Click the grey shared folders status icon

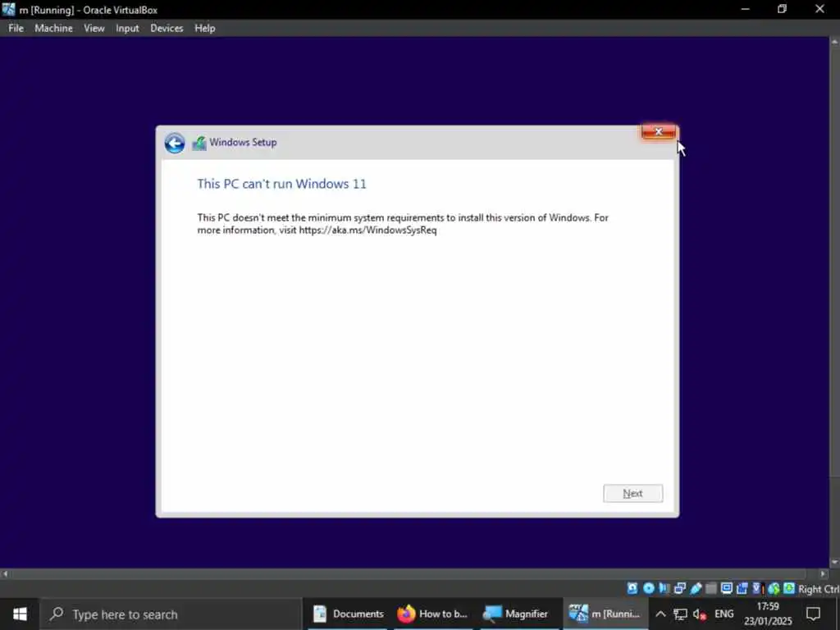(x=711, y=588)
